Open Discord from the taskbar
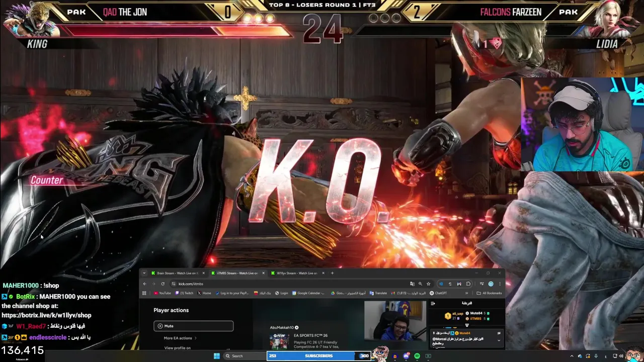 pos(407,356)
